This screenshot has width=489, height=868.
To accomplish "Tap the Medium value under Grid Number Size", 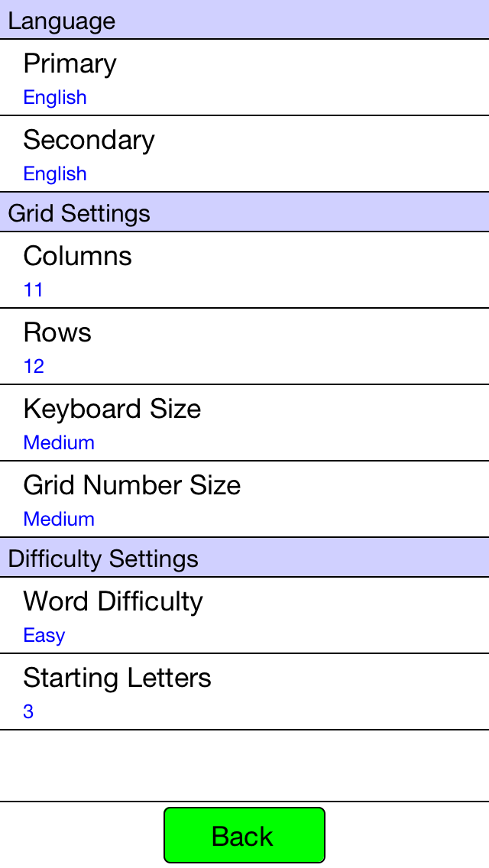I will point(59,519).
